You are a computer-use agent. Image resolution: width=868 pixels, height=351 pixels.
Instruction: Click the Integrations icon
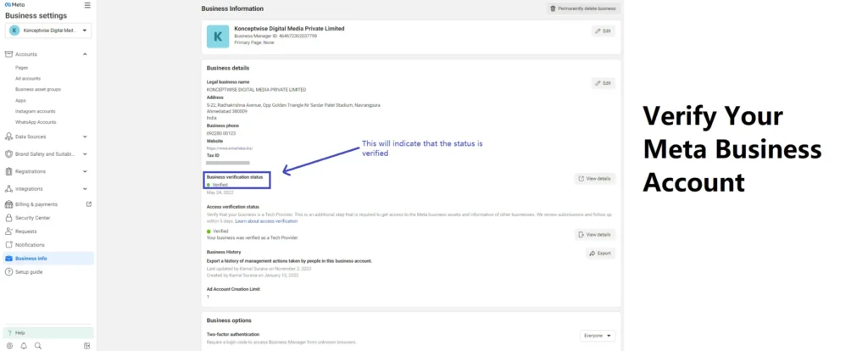(x=8, y=189)
